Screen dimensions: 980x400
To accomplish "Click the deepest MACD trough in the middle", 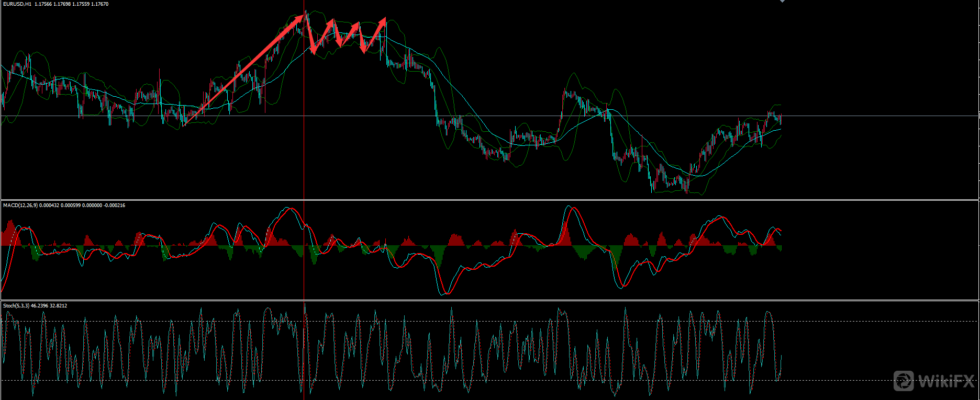I will point(444,293).
